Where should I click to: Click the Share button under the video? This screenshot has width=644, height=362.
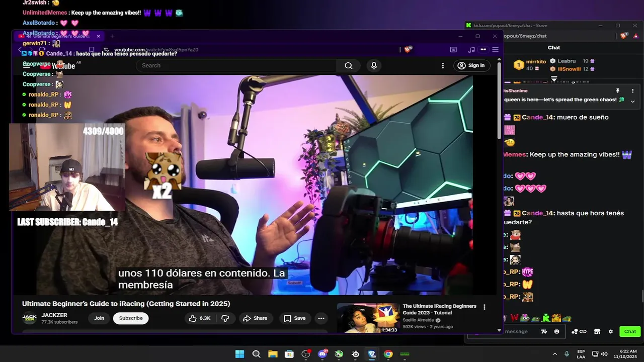tap(255, 318)
